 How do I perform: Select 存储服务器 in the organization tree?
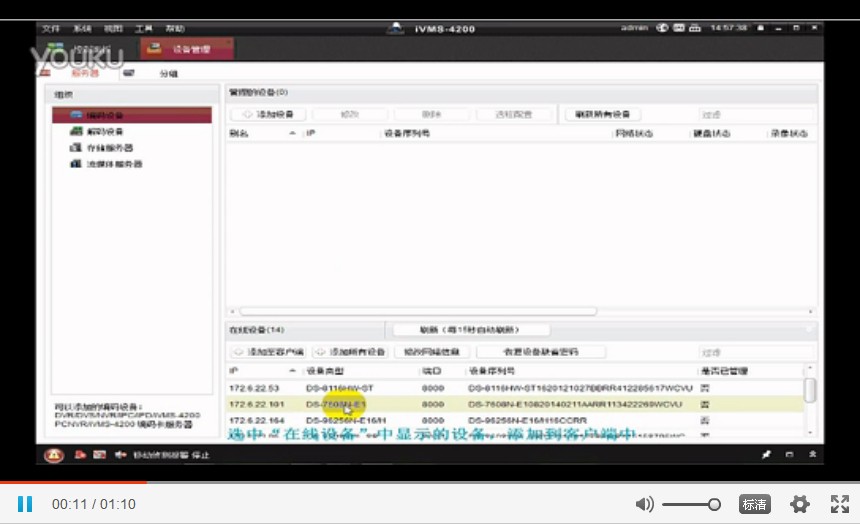click(110, 148)
